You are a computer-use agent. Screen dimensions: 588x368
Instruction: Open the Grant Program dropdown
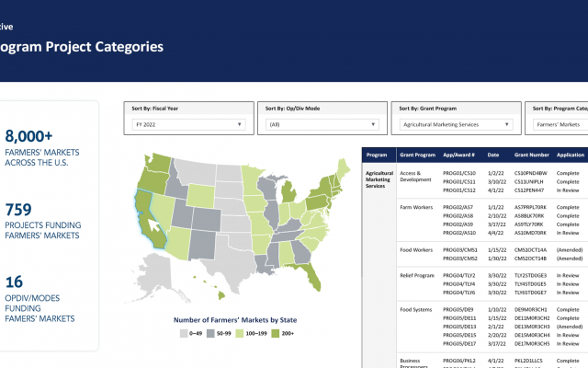click(455, 123)
